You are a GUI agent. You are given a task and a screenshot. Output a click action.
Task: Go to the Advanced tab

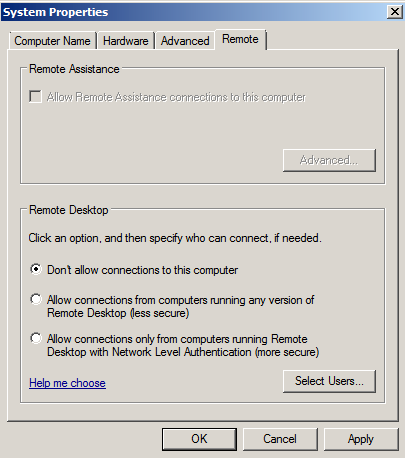(x=185, y=41)
